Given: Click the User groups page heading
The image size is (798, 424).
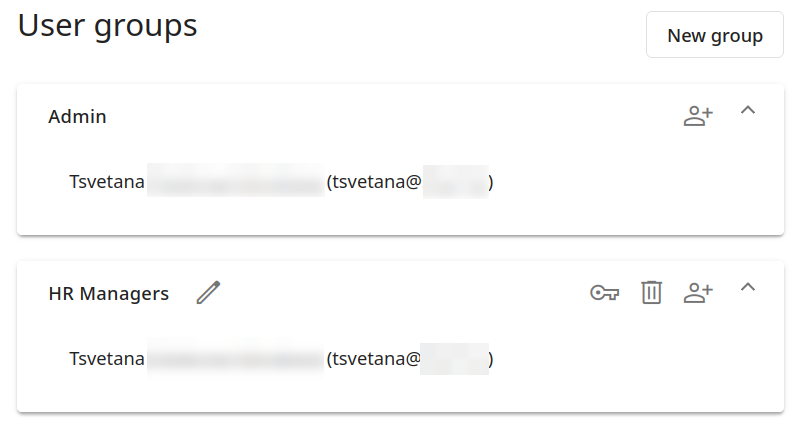Looking at the screenshot, I should click(108, 26).
